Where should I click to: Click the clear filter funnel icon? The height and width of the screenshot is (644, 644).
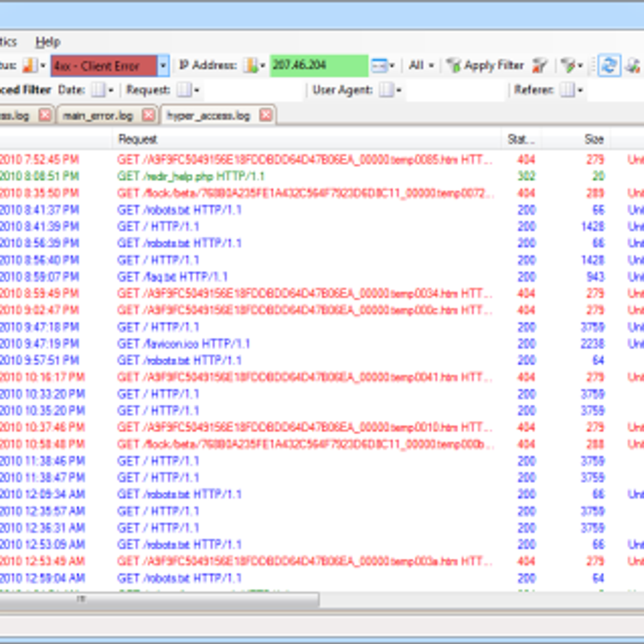click(x=539, y=66)
